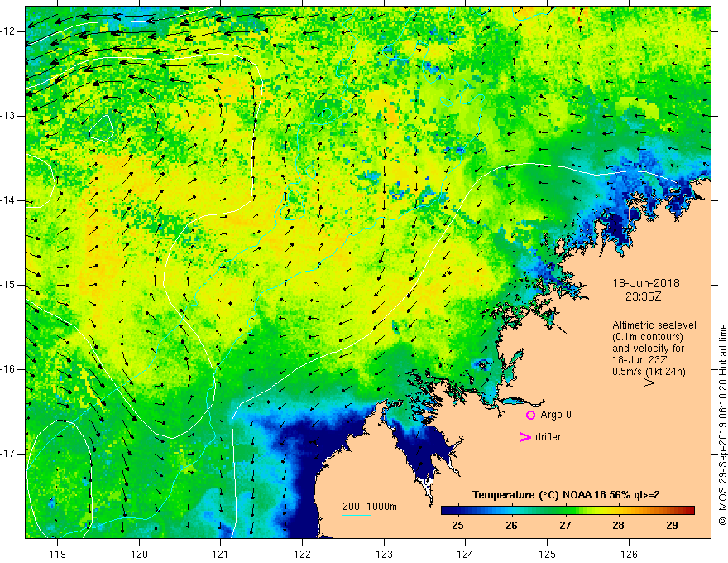
Task: Click the '29' colorbar tick label
Action: [672, 526]
